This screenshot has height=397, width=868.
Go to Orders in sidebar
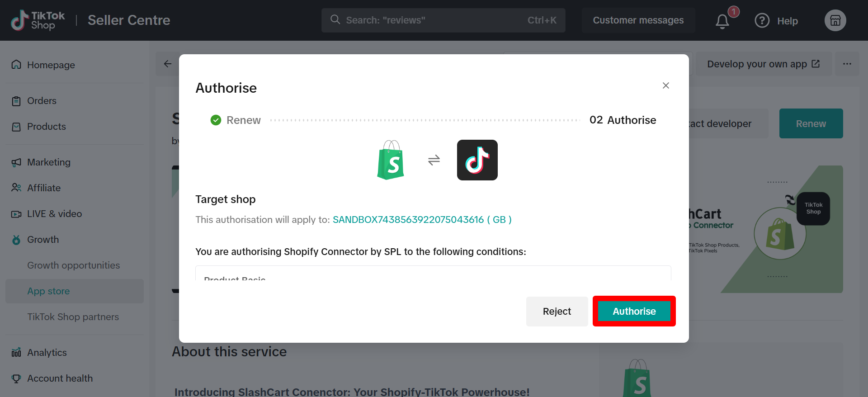tap(42, 101)
